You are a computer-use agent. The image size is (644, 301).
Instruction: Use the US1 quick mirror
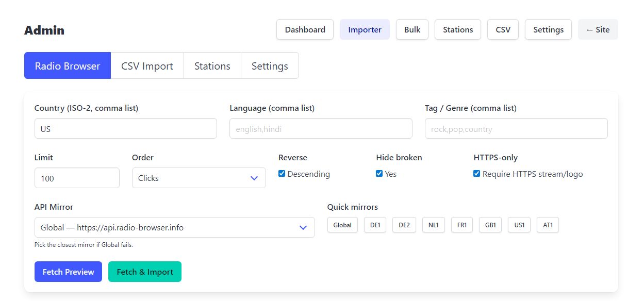[x=519, y=225]
